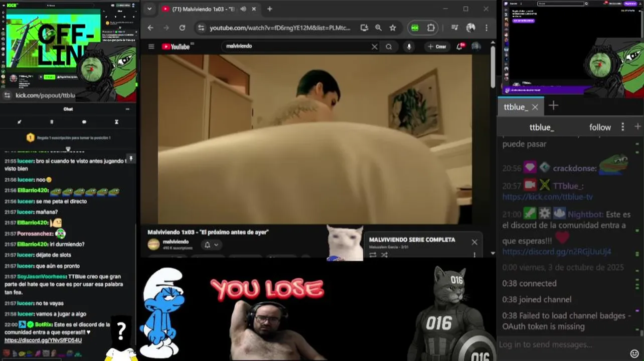Open Nightbot discord.gg link
Image resolution: width=644 pixels, height=361 pixels.
tap(557, 252)
